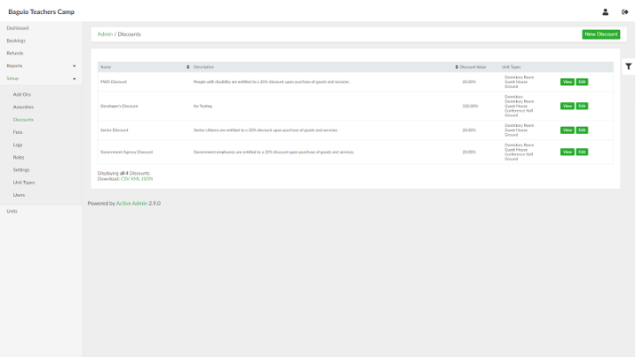The height and width of the screenshot is (357, 644).
Task: Sort by the Description column arrow
Action: (188, 67)
